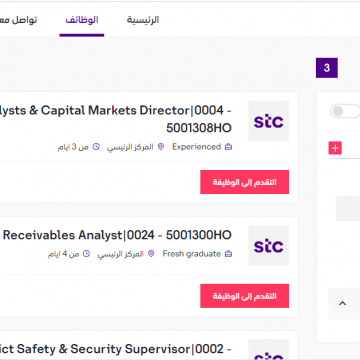Open the تواصل معنا navigation item
Screen dimensions: 360x360
18,20
